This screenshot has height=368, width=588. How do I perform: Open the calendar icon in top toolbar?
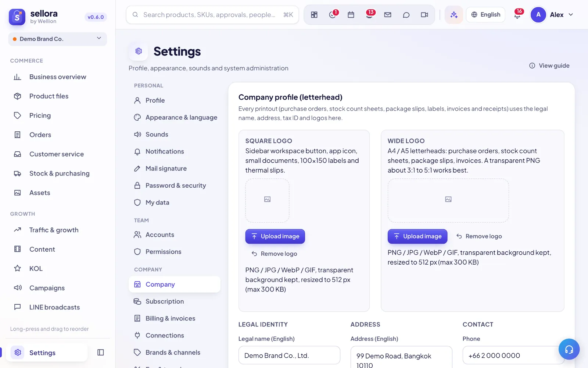[x=351, y=15]
